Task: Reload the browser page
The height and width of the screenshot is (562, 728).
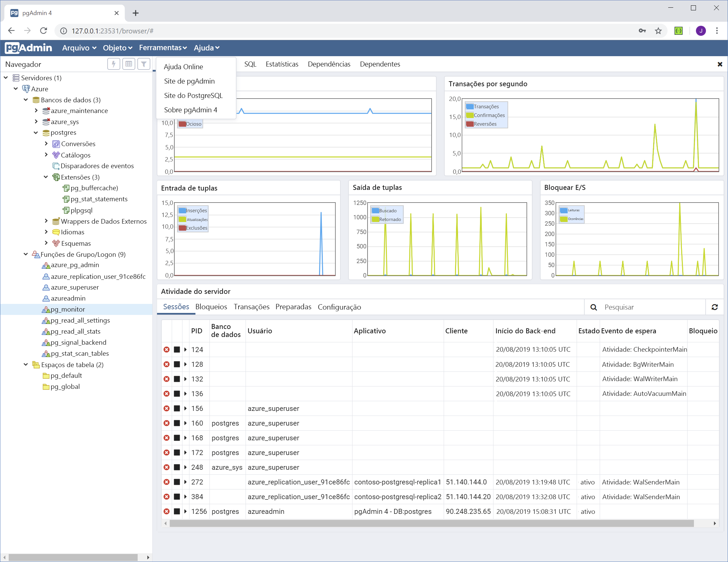Action: tap(43, 31)
